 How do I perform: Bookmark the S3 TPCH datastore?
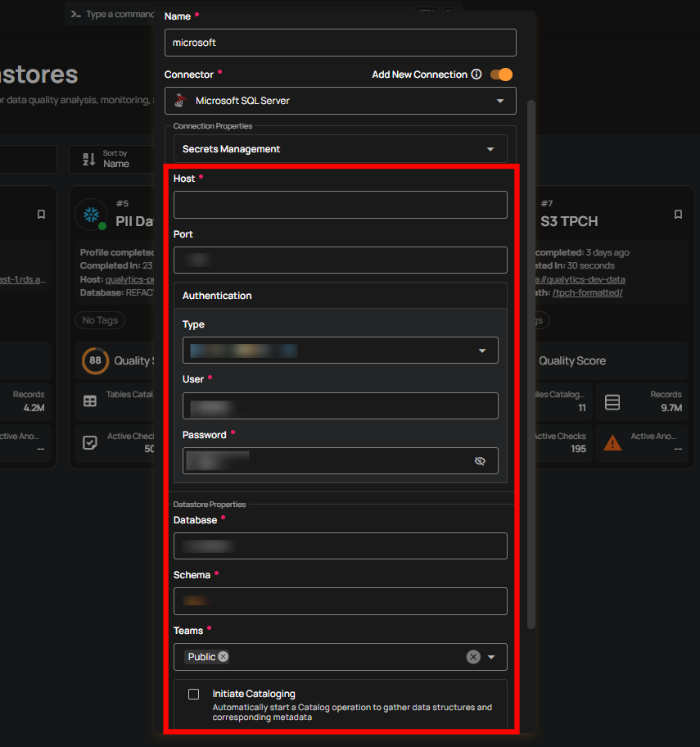coord(678,215)
